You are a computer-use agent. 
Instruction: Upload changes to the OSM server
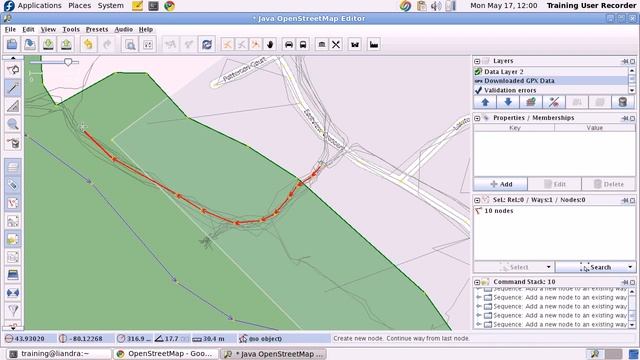click(x=66, y=44)
